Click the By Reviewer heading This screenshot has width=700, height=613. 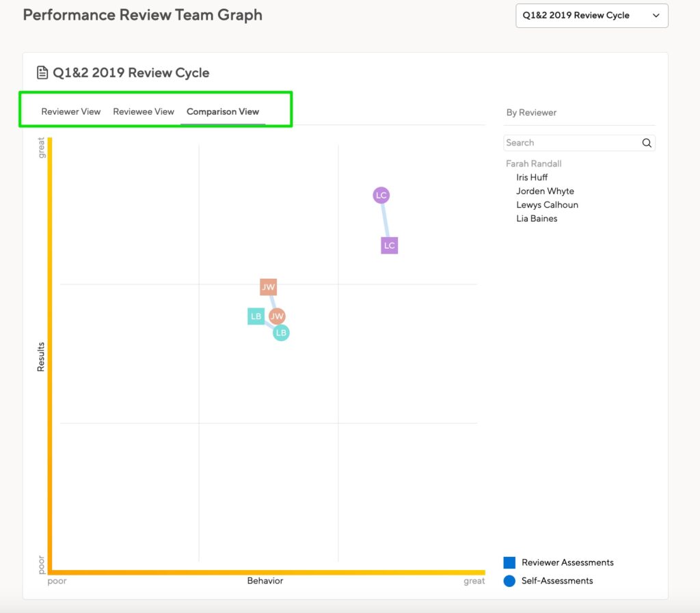point(531,113)
